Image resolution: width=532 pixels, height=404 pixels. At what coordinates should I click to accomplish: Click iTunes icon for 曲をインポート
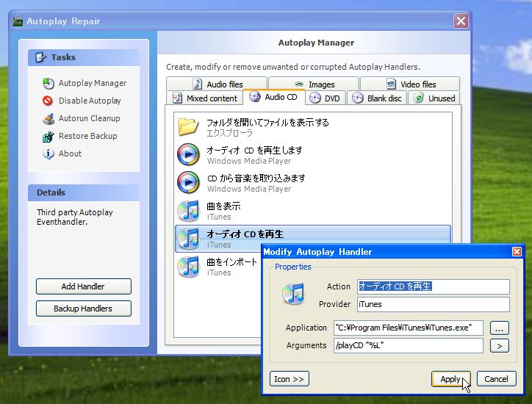[x=188, y=267]
